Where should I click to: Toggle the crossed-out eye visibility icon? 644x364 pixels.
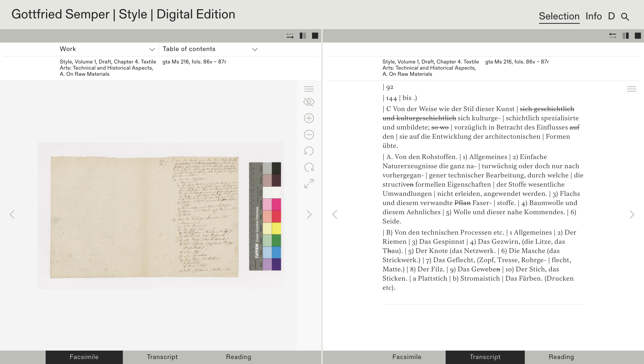[x=309, y=102]
